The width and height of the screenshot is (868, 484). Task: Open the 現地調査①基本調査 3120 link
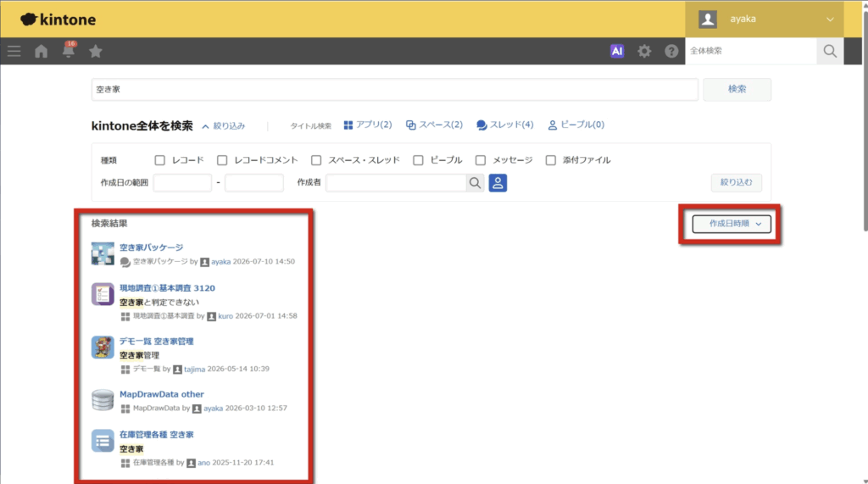167,288
